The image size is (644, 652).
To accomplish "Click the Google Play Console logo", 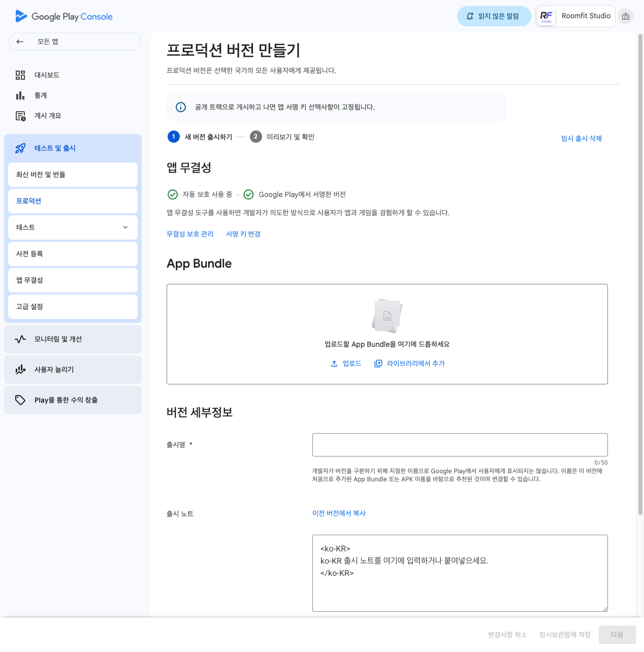I will pos(64,16).
